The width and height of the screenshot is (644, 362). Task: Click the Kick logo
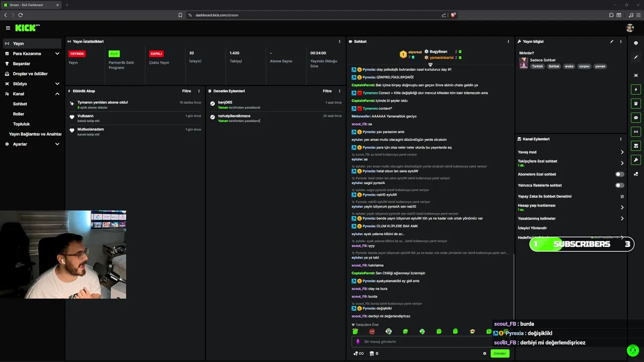point(27,28)
